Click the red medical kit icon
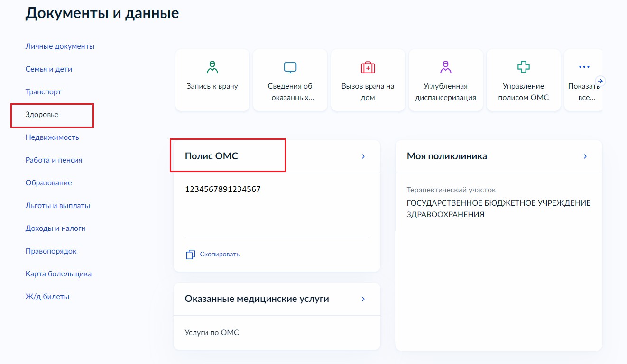This screenshot has height=364, width=627. tap(368, 67)
